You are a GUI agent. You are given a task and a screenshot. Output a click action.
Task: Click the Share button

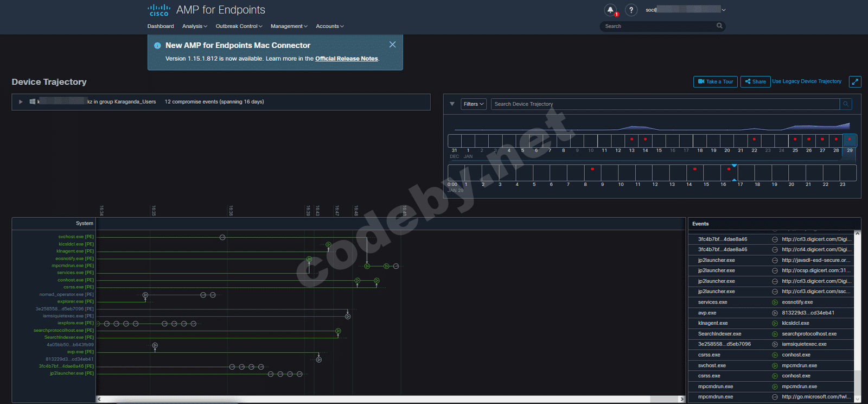point(755,81)
